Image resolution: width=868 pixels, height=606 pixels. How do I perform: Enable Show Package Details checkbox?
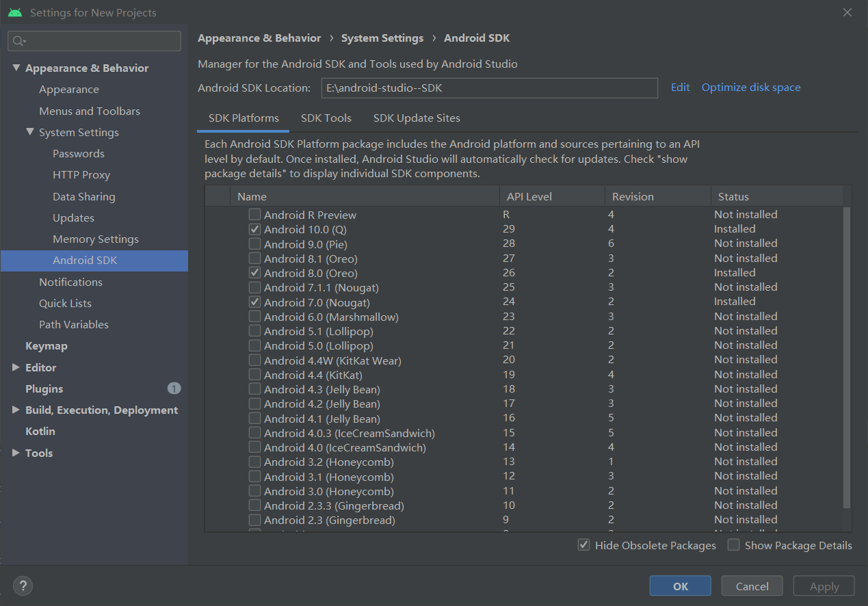coord(733,545)
